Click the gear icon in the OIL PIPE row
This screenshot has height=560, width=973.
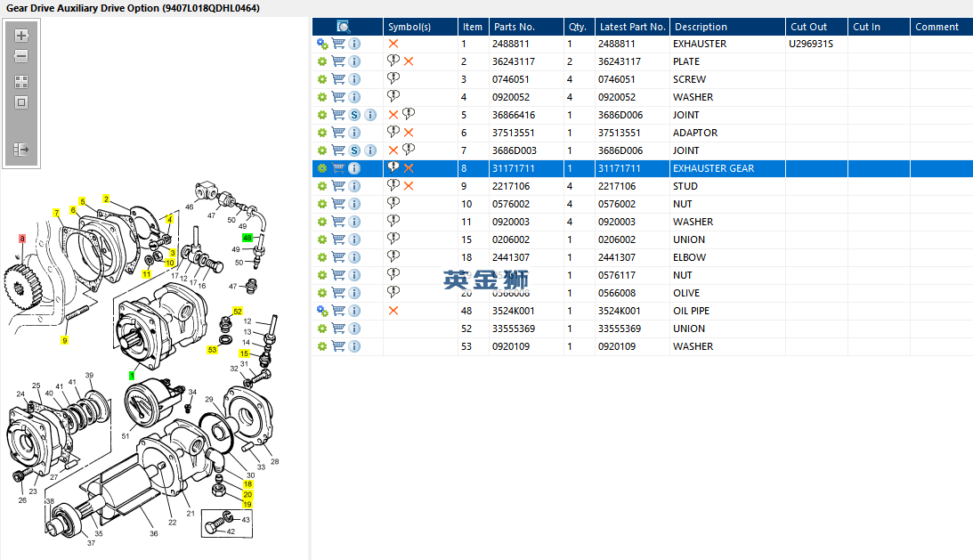pyautogui.click(x=322, y=311)
